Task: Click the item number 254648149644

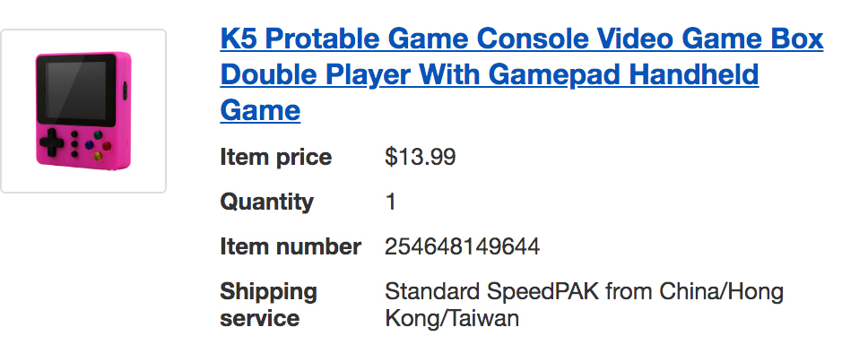Action: [x=462, y=246]
